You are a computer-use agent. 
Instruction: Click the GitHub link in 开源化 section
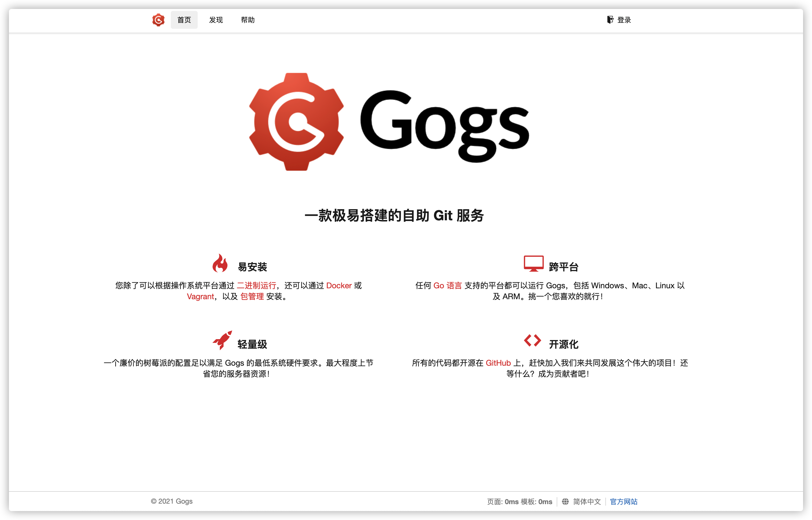click(x=498, y=363)
